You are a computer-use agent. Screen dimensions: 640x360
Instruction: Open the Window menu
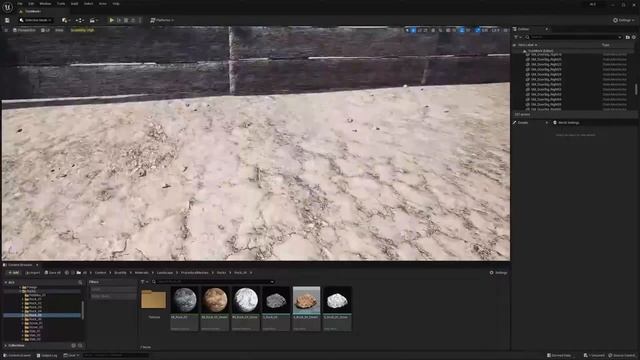pyautogui.click(x=45, y=4)
